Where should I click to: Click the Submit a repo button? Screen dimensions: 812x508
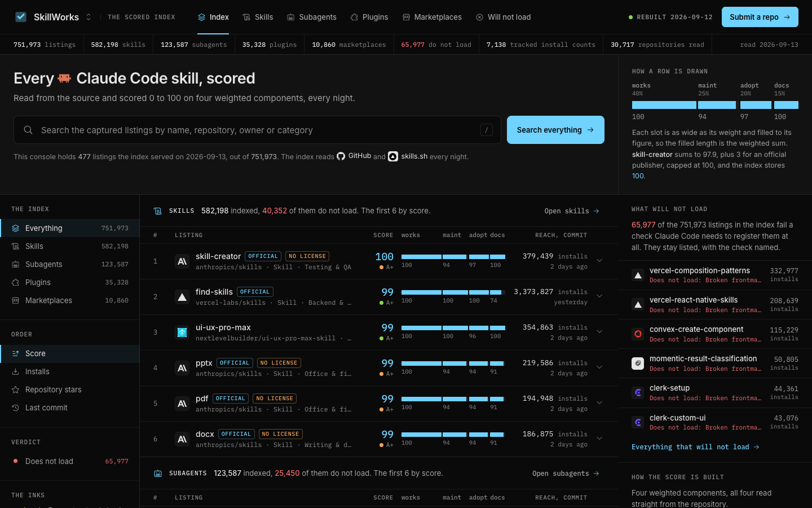760,17
